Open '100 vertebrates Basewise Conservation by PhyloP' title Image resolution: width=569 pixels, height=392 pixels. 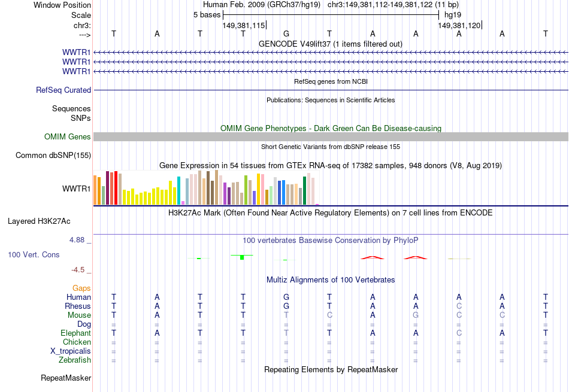point(331,241)
